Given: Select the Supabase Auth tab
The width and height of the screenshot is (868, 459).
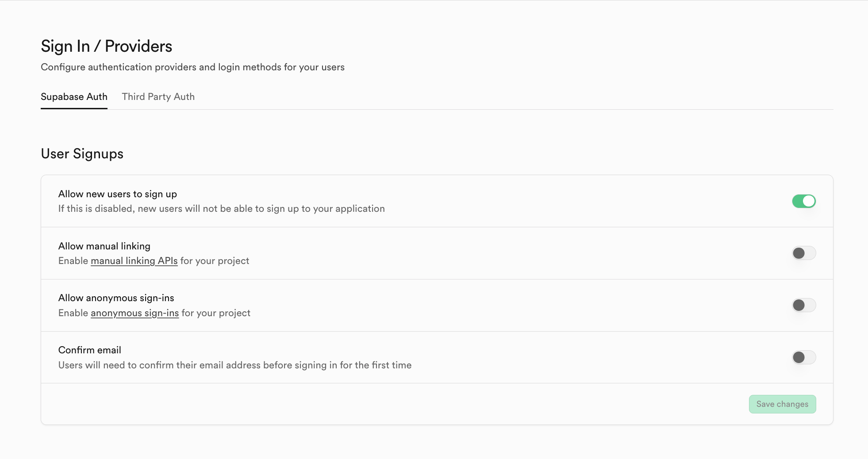Looking at the screenshot, I should click(x=74, y=97).
